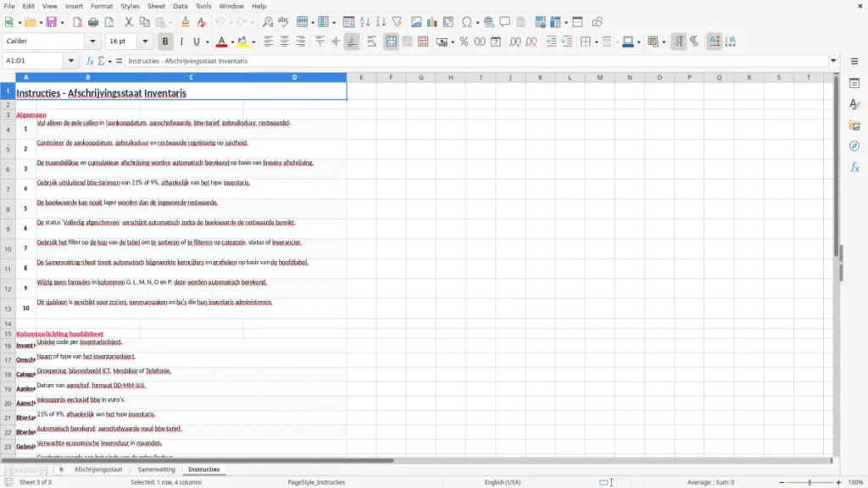Open the font name dropdown

92,41
